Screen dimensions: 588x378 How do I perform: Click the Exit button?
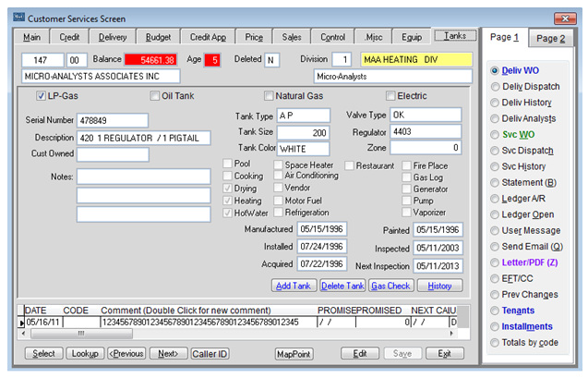coord(444,353)
